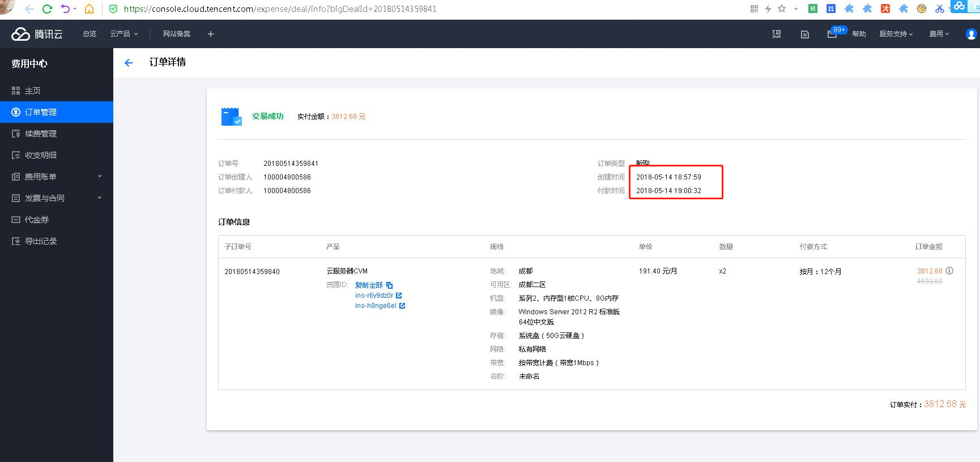Bookmark page with browser star icon
This screenshot has width=980, height=462.
coord(782,8)
